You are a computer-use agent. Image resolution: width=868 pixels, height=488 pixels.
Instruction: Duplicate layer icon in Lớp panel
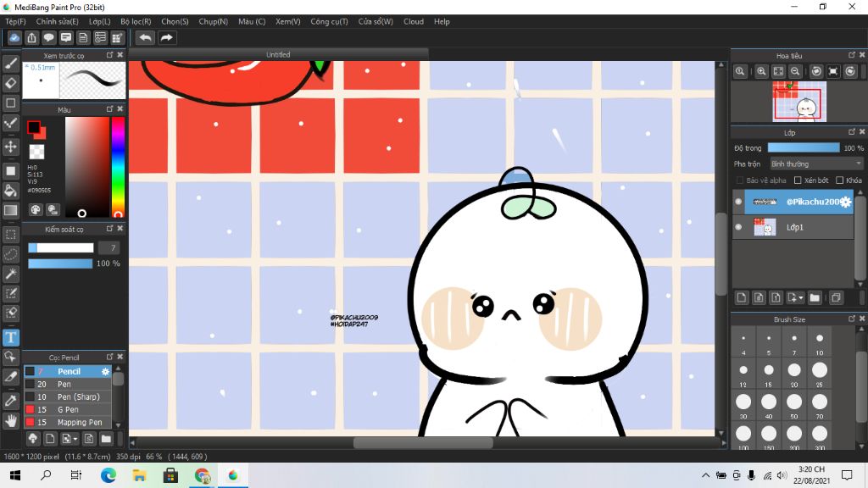click(x=836, y=297)
